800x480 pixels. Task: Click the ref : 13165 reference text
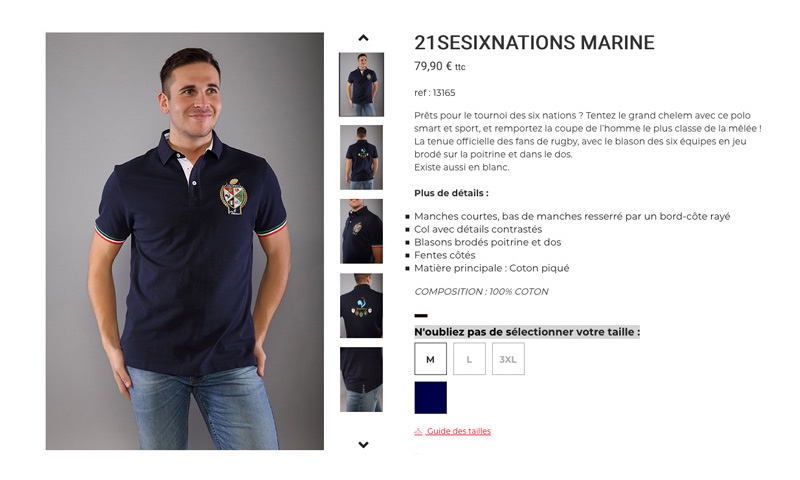pyautogui.click(x=435, y=93)
